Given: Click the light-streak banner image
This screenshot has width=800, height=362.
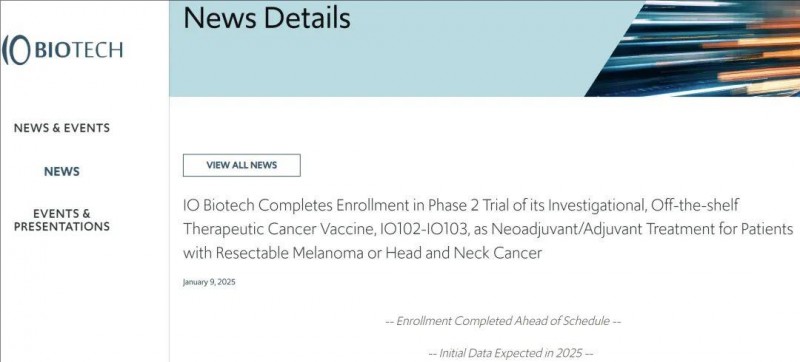Looking at the screenshot, I should coord(692,48).
